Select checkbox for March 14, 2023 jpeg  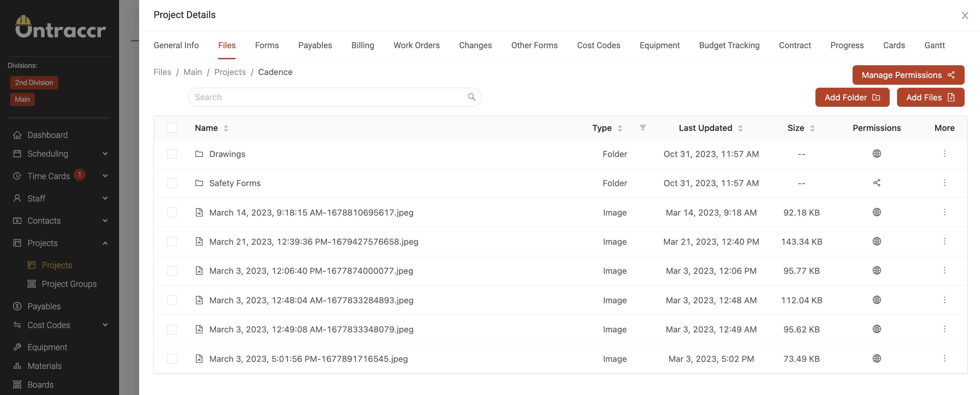point(172,212)
